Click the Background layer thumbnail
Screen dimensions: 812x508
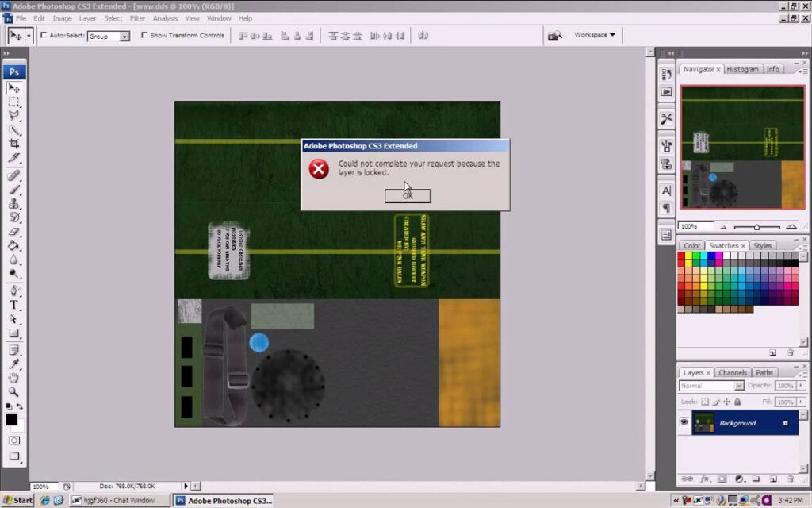(x=703, y=423)
